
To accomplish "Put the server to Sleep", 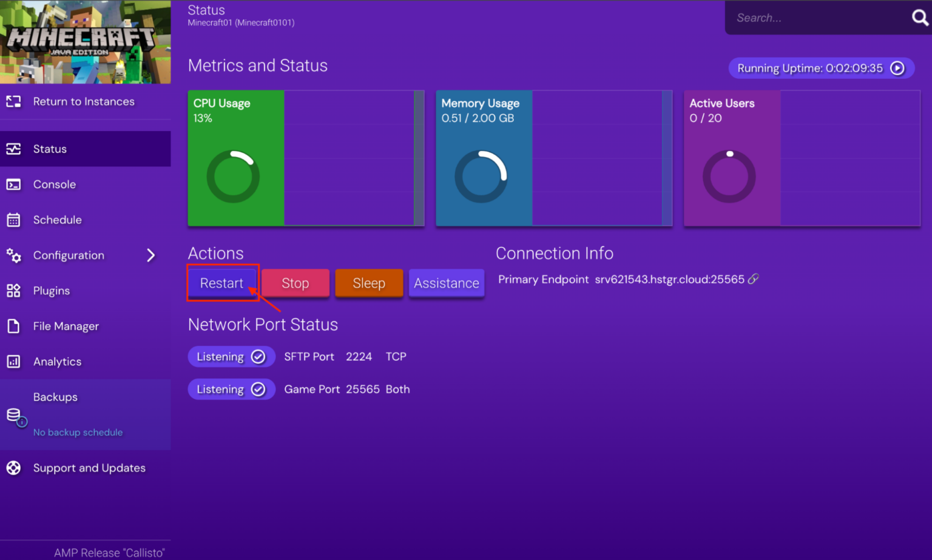I will pos(368,283).
